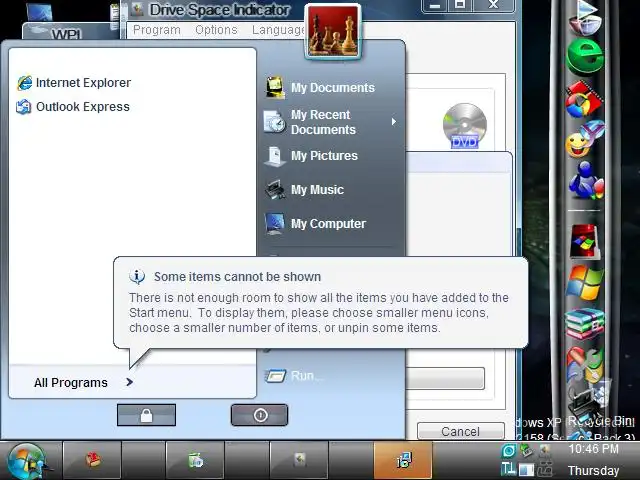Switch to the highlighted orange taskbar button
This screenshot has height=480, width=640.
tap(403, 460)
